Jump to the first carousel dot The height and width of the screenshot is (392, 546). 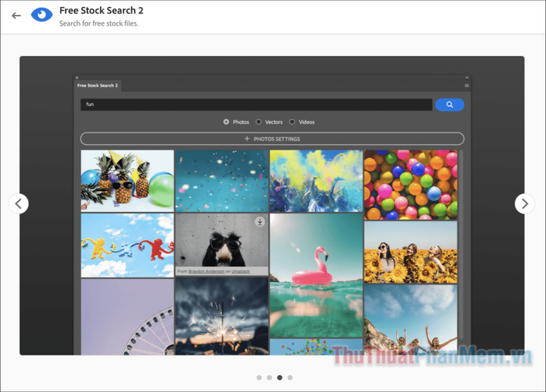(x=259, y=378)
